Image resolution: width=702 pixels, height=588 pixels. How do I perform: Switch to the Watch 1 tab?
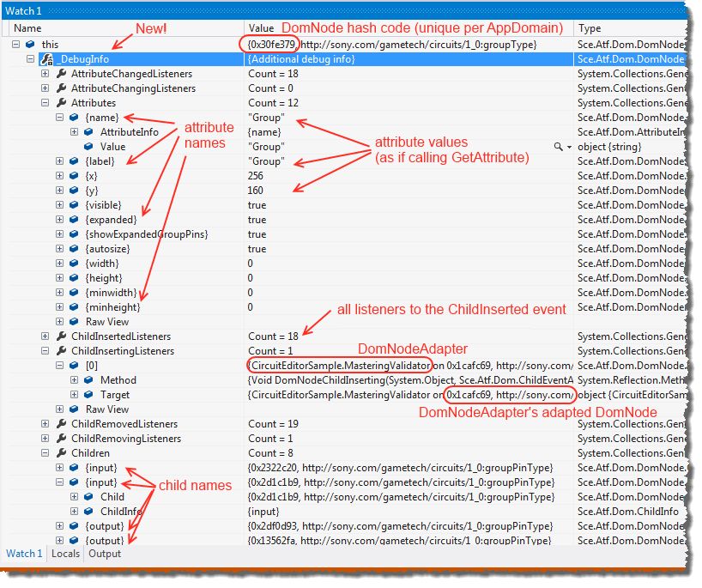tap(24, 554)
